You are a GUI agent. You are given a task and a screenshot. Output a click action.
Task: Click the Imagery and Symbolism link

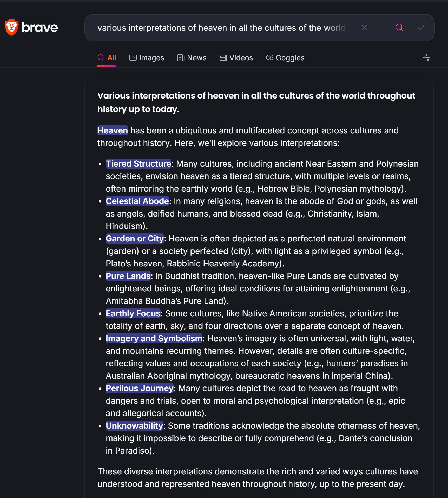click(x=154, y=338)
